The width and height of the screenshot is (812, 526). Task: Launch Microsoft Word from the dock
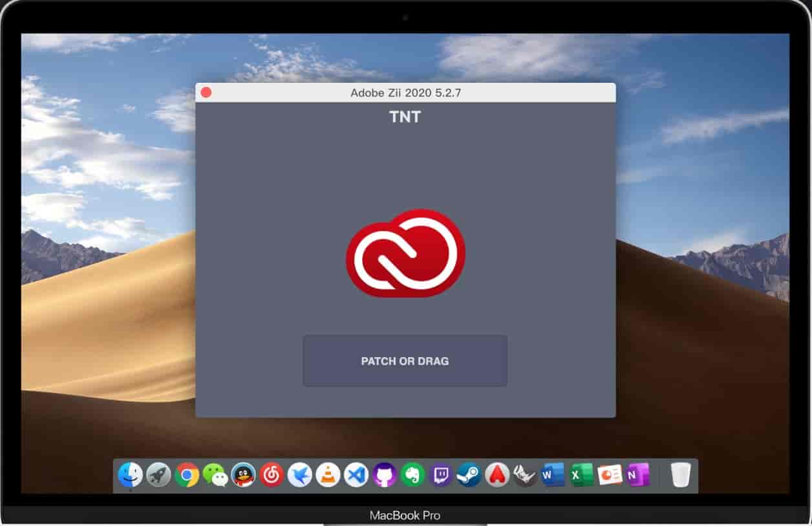click(x=553, y=475)
